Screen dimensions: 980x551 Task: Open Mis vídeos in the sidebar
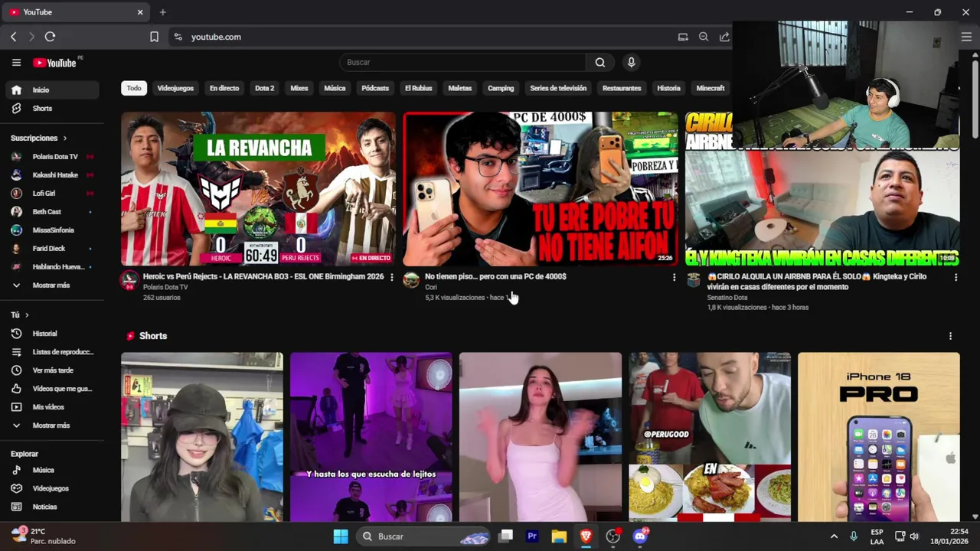(52, 407)
